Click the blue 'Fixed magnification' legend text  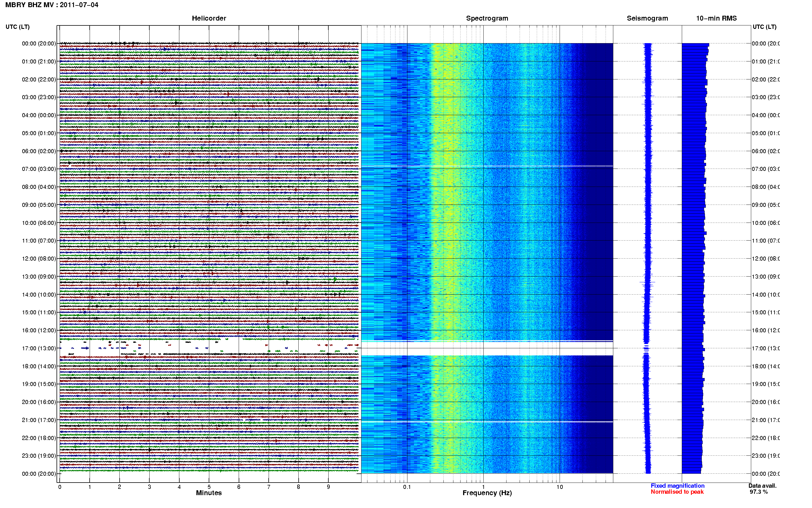(678, 486)
